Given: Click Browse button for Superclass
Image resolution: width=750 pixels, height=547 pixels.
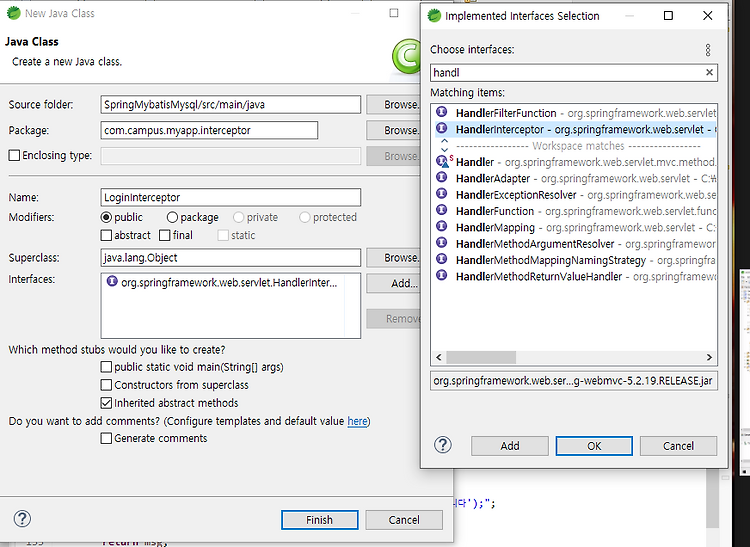Looking at the screenshot, I should click(x=393, y=257).
